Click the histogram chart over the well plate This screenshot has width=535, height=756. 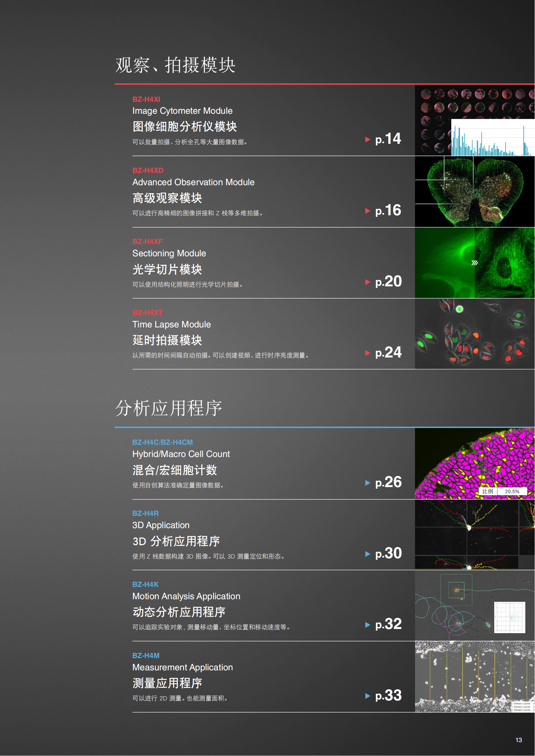tap(493, 138)
